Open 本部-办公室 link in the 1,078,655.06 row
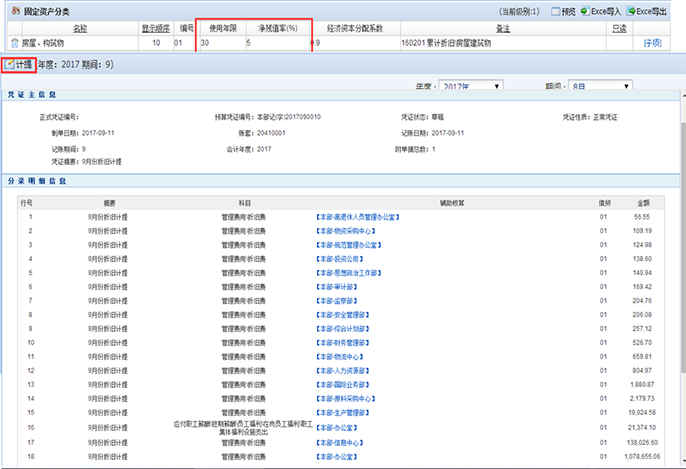This screenshot has height=469, width=686. (x=336, y=457)
